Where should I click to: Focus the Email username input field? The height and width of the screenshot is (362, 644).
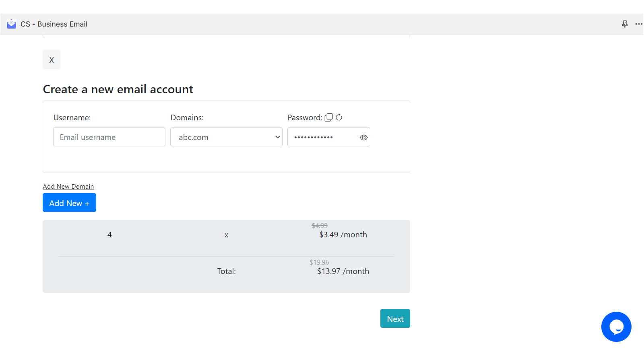pyautogui.click(x=109, y=137)
